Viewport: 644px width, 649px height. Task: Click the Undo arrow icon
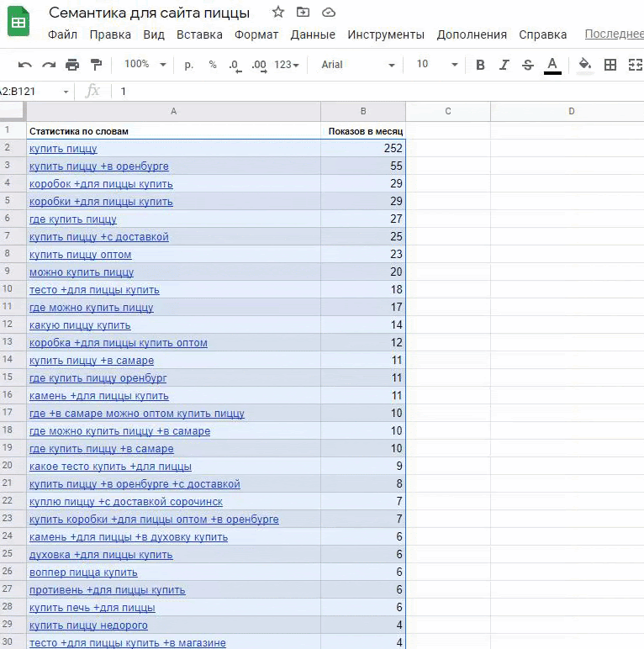[x=25, y=65]
